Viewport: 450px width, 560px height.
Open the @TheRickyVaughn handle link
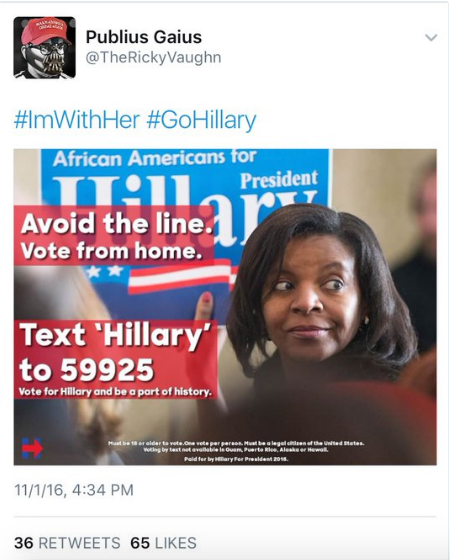tap(153, 58)
